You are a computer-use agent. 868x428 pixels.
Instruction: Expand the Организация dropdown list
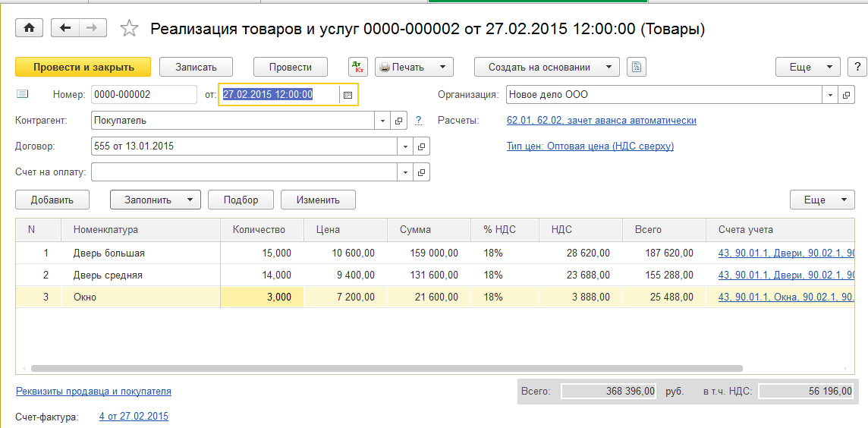[x=830, y=95]
